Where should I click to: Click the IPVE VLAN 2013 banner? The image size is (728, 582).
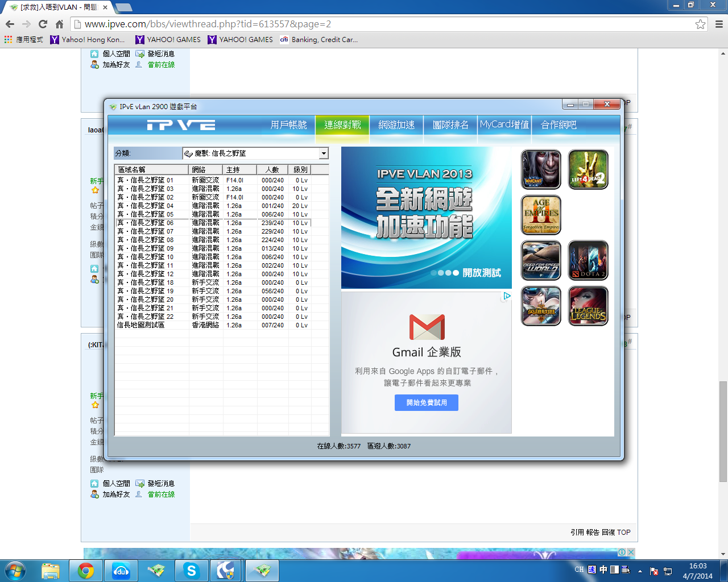click(x=427, y=218)
